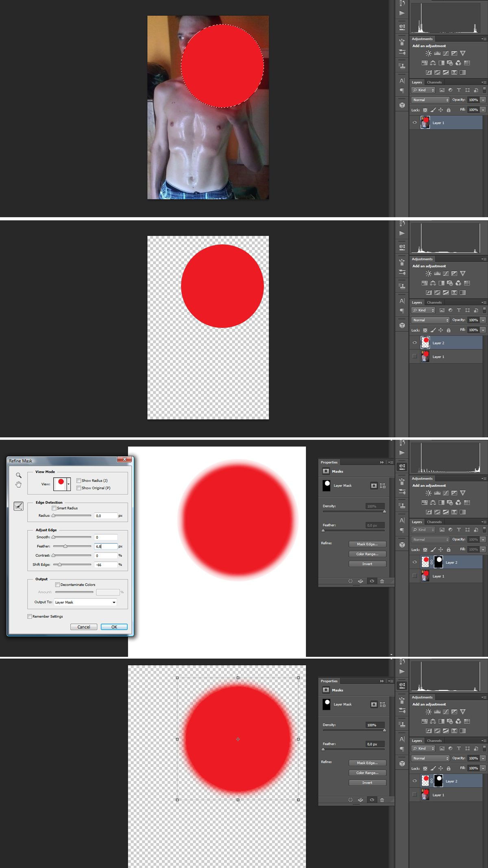Click lock position icon above the lone Layer 1
Image resolution: width=488 pixels, height=868 pixels.
click(440, 110)
